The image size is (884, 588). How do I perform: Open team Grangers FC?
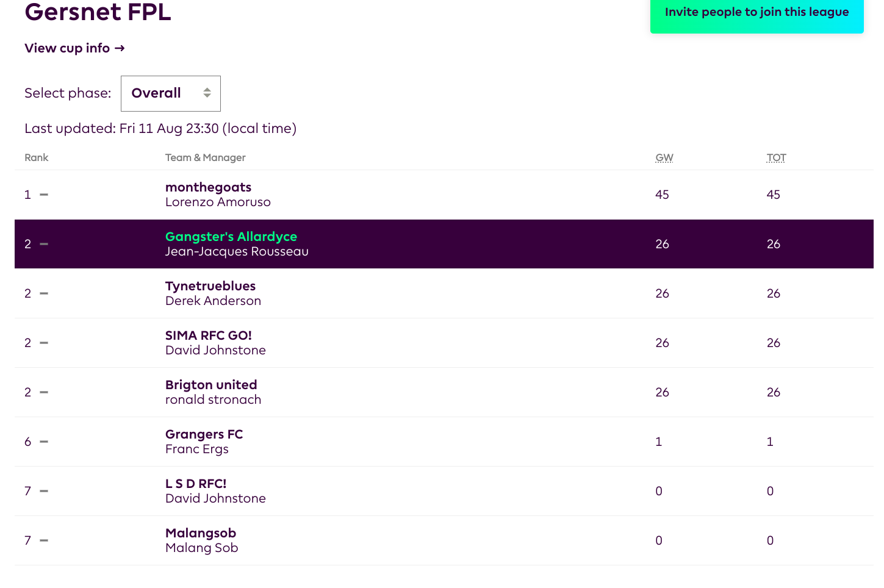click(x=204, y=434)
